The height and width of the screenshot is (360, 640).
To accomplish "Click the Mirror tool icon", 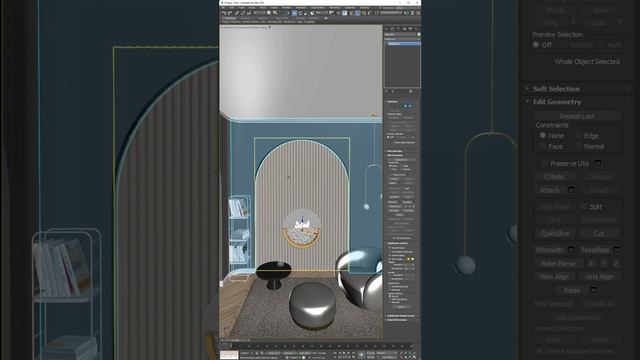I will [406, 13].
